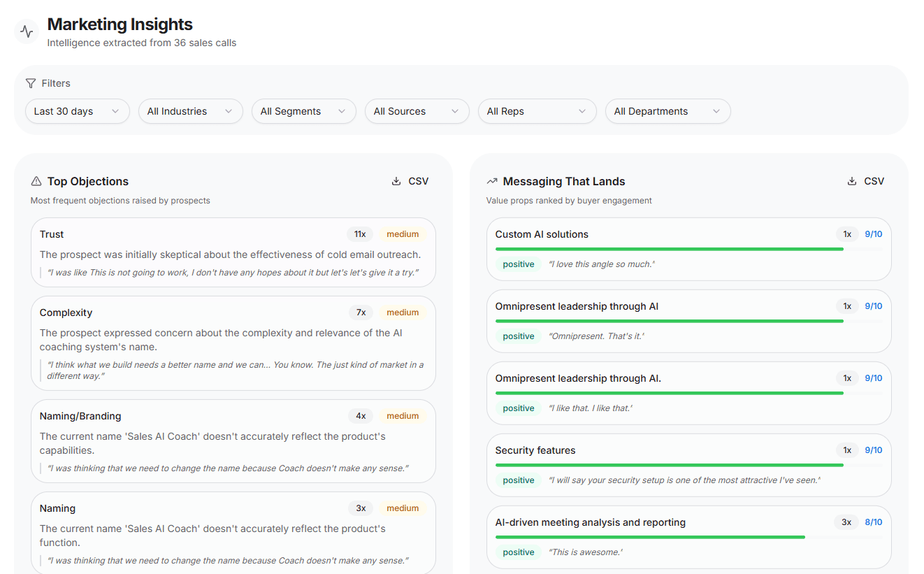Screen dimensions: 924x574
Task: Click the filter funnel icon in the Filters bar
Action: point(30,82)
